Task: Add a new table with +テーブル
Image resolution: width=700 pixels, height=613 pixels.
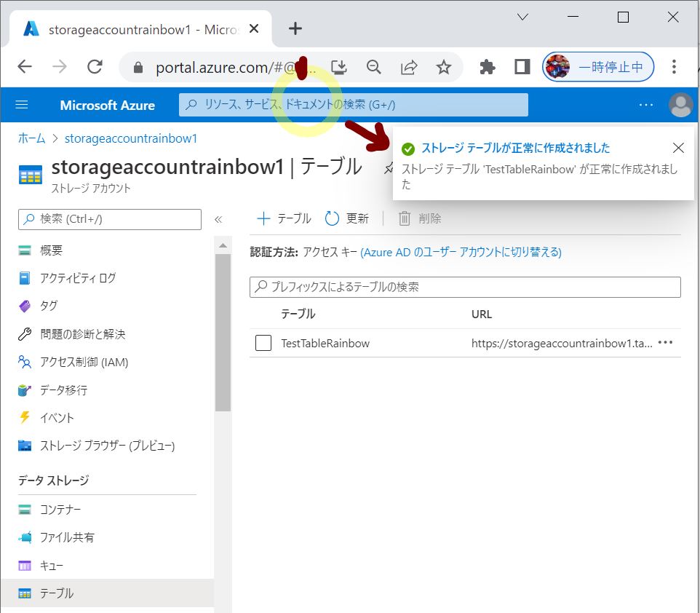Action: [284, 218]
